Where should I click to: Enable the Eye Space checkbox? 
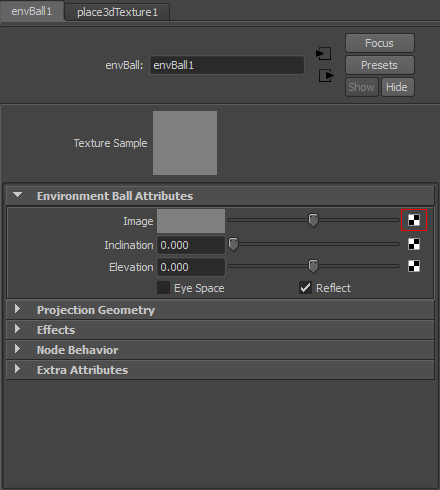(x=163, y=288)
